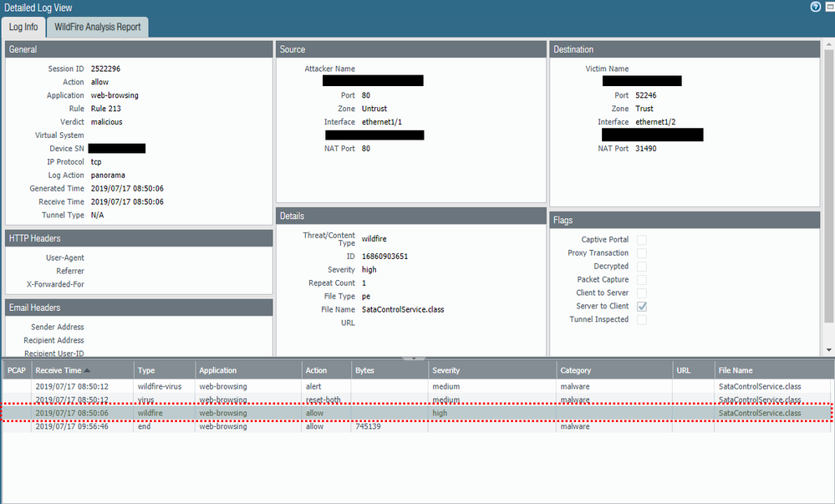Sort by the Severity column header
This screenshot has width=835, height=504.
point(446,370)
